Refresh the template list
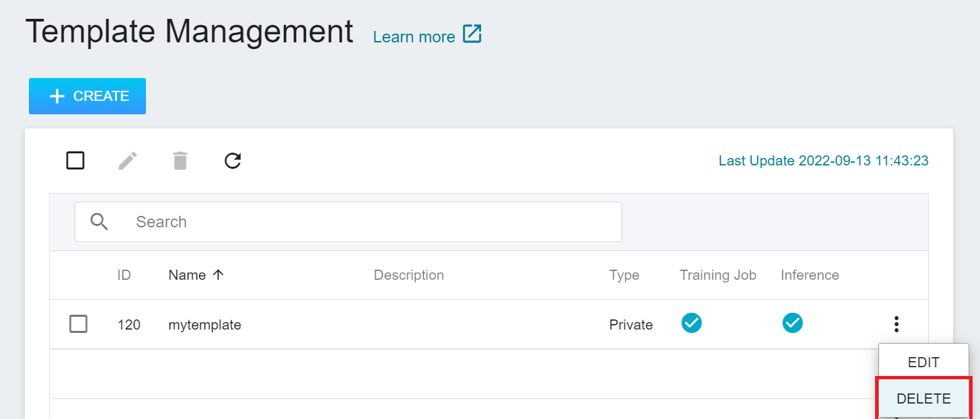This screenshot has width=980, height=419. pyautogui.click(x=233, y=161)
